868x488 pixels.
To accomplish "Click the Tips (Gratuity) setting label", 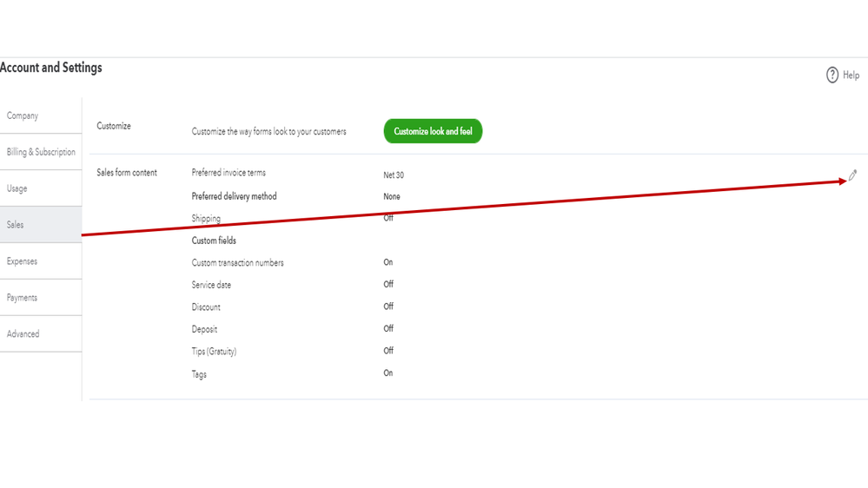I will point(214,352).
